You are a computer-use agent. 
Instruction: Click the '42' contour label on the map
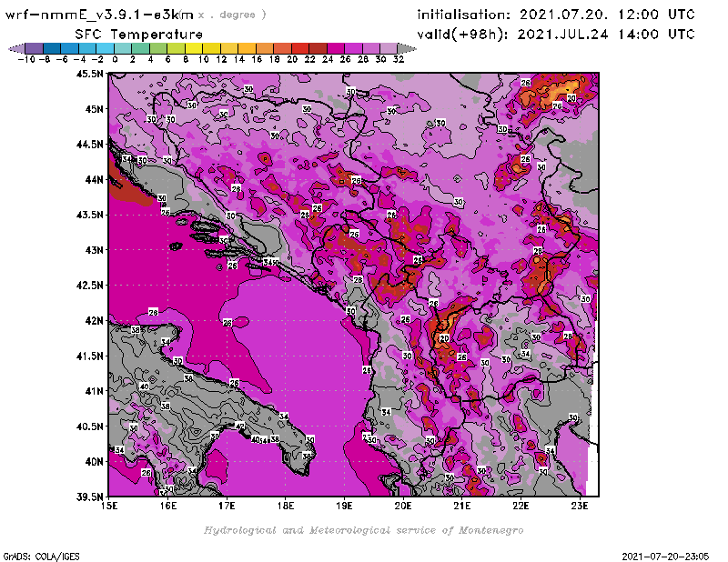pyautogui.click(x=239, y=426)
